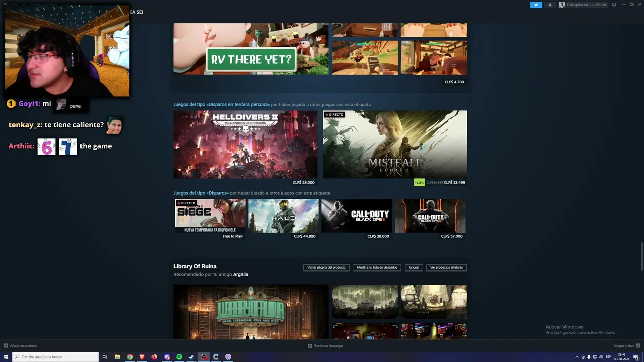Open Steam notifications bell
This screenshot has height=362, width=644.
550,5
